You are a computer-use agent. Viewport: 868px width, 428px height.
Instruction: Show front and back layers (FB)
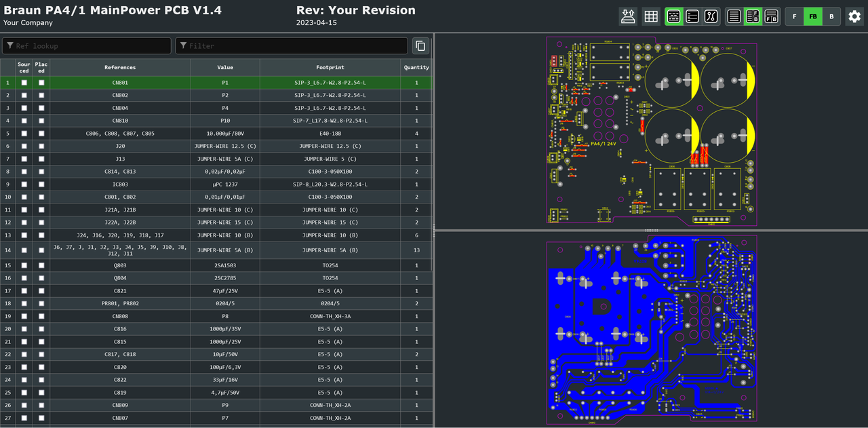(x=813, y=16)
